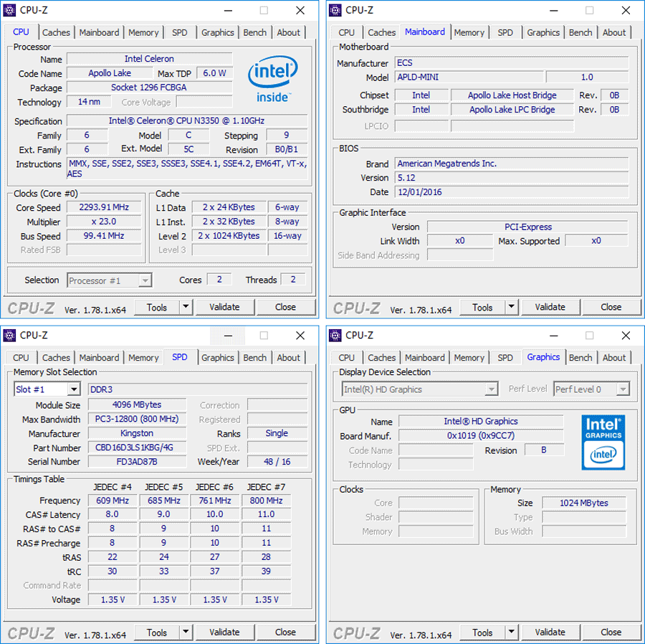Click Close button in Mainboard window
This screenshot has width=645, height=644.
point(611,307)
